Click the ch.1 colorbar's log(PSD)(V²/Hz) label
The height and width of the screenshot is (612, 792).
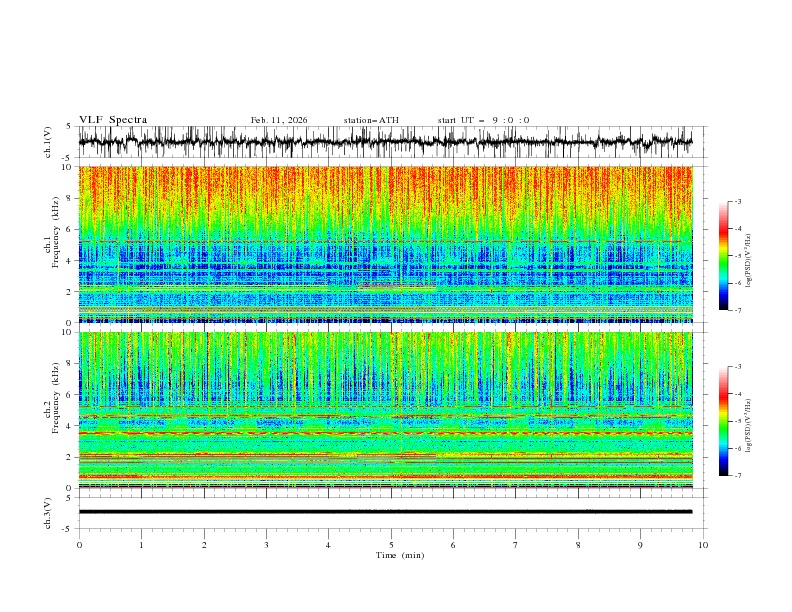(748, 261)
